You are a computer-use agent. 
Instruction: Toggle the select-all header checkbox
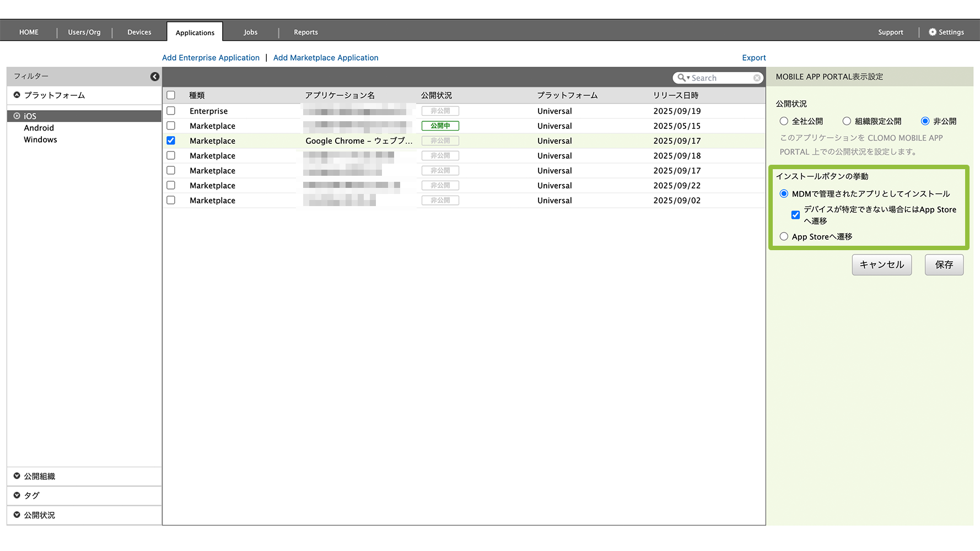coord(171,95)
